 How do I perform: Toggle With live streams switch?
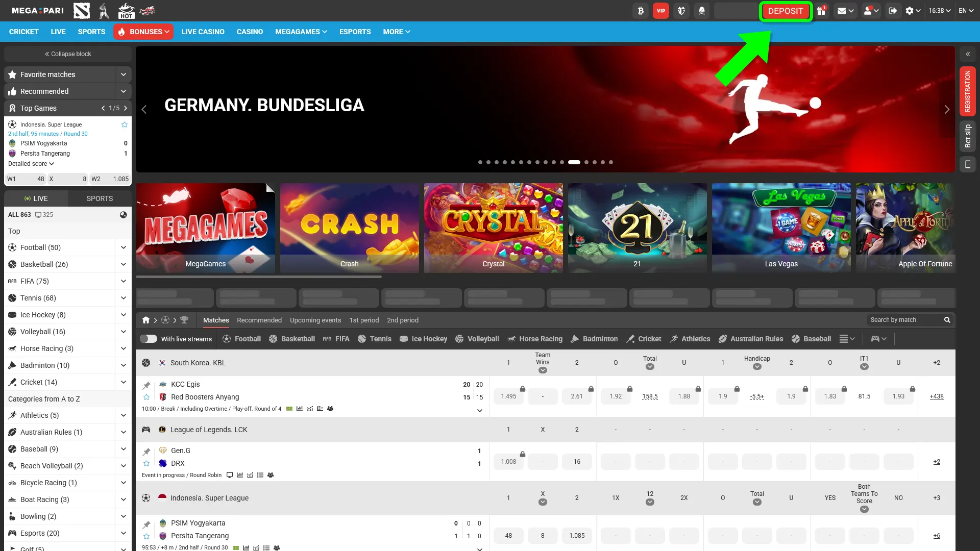point(149,339)
